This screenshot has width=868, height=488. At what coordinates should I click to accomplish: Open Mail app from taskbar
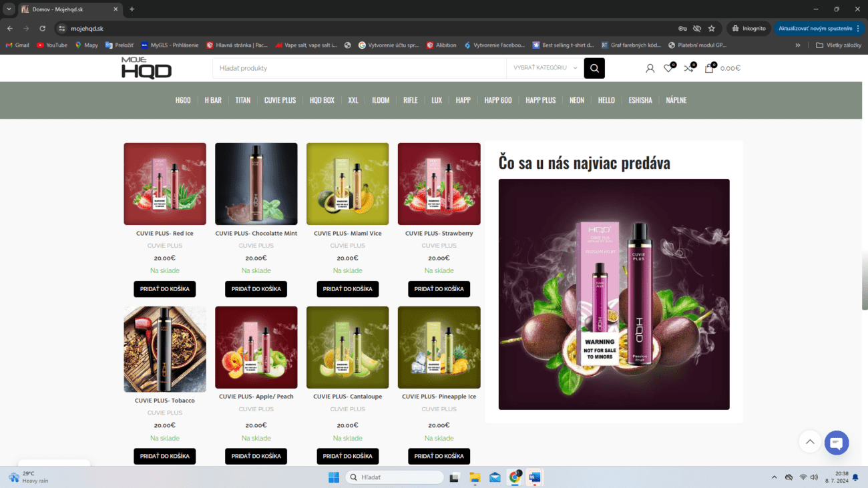coord(495,477)
